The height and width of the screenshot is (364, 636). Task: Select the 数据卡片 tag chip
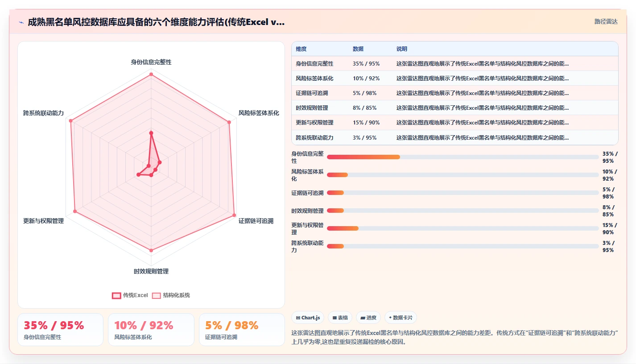(x=401, y=318)
